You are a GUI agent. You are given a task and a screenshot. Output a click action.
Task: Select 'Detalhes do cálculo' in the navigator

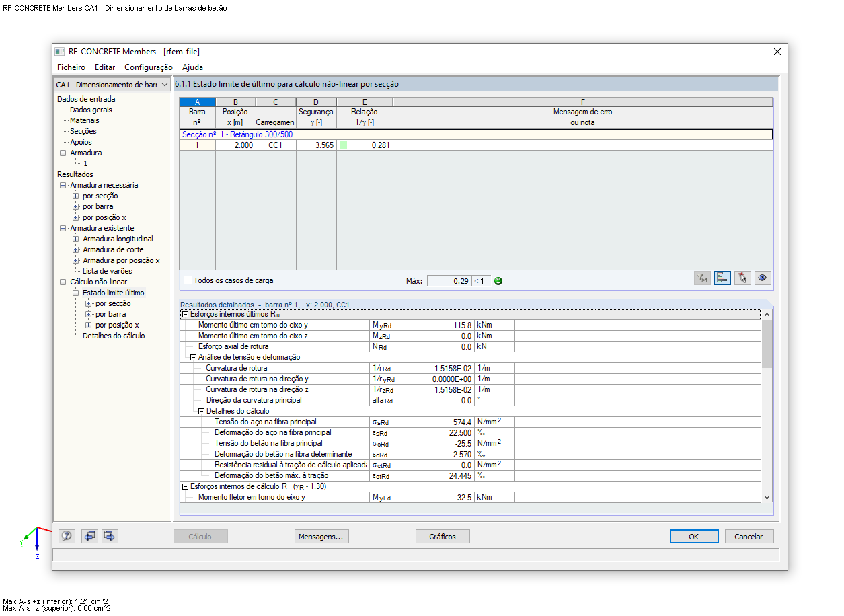point(114,336)
